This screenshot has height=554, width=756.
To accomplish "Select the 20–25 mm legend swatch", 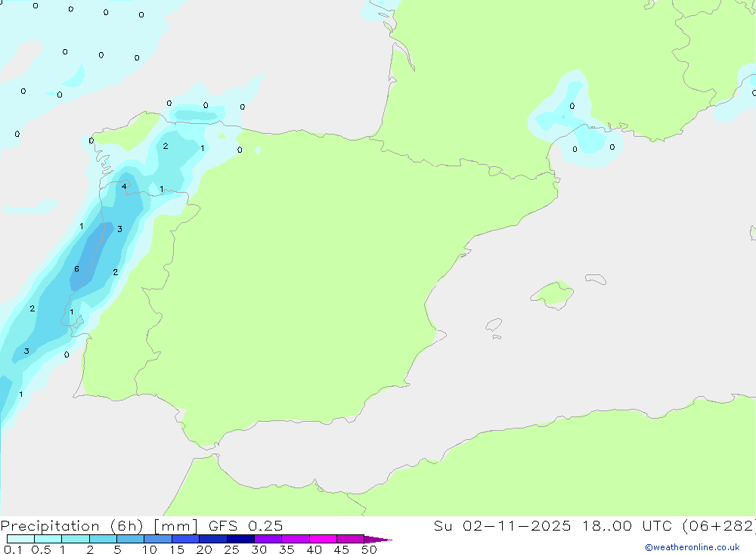I will tap(213, 539).
